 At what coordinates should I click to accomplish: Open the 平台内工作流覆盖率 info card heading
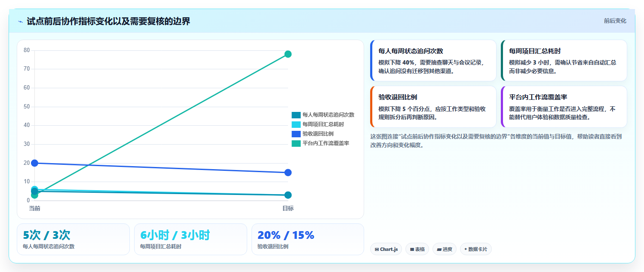[x=538, y=97]
